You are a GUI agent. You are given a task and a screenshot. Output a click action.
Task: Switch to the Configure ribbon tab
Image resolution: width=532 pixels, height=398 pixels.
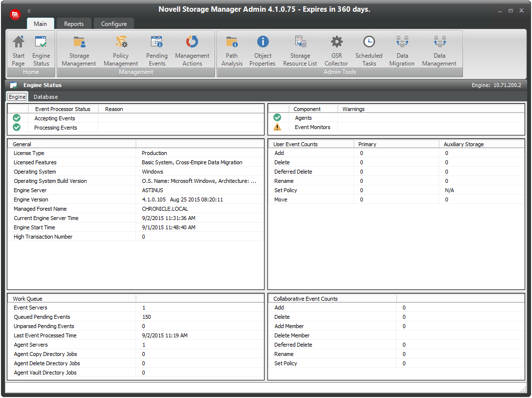114,23
